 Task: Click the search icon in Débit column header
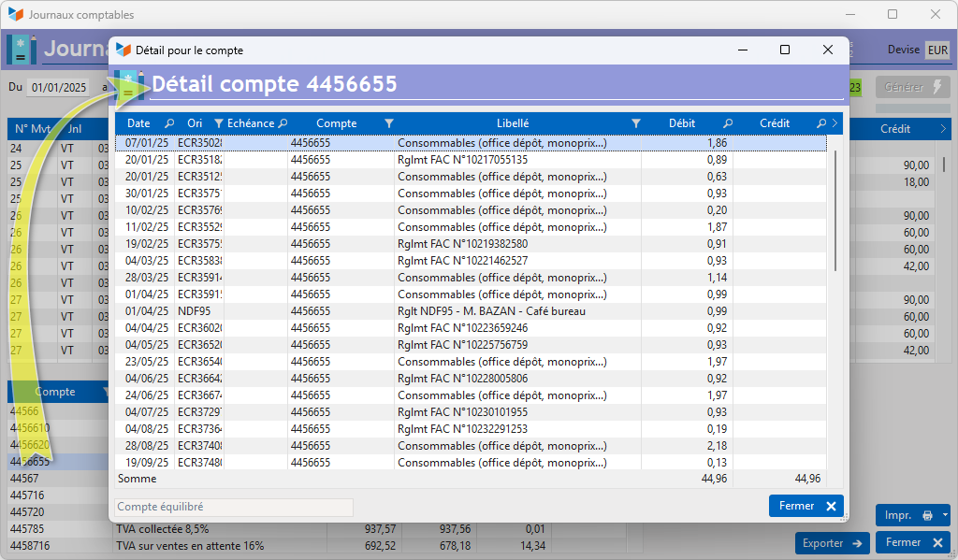pos(728,123)
